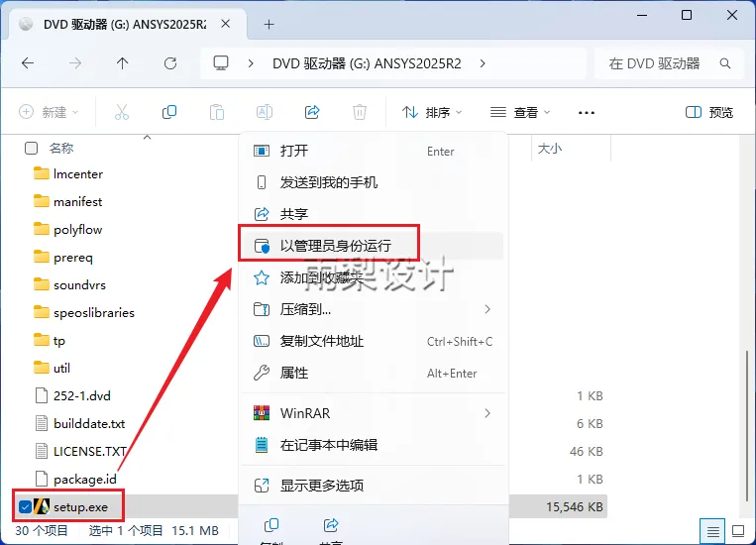Click the Copy icon in toolbar

click(x=169, y=112)
